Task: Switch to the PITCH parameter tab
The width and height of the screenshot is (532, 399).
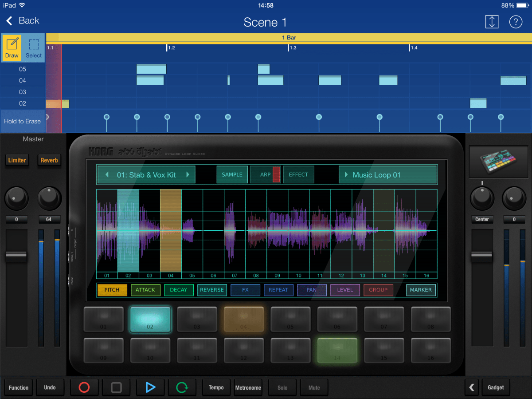Action: pyautogui.click(x=112, y=290)
